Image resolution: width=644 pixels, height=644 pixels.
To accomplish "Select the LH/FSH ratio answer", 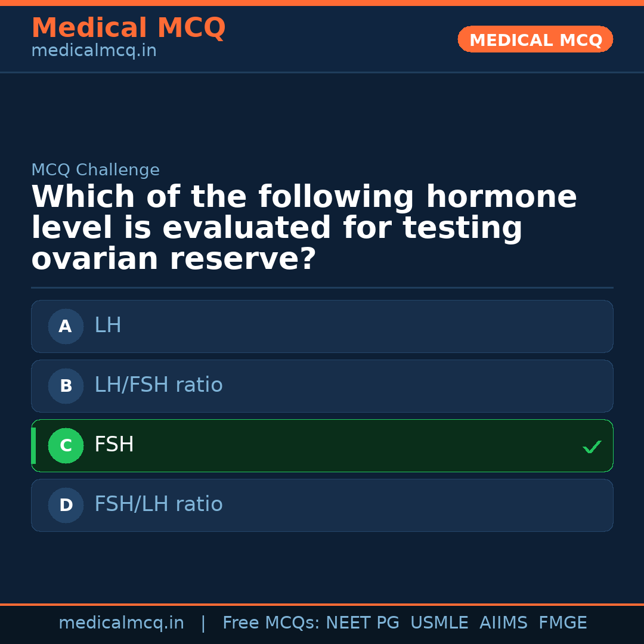I will pos(159,385).
